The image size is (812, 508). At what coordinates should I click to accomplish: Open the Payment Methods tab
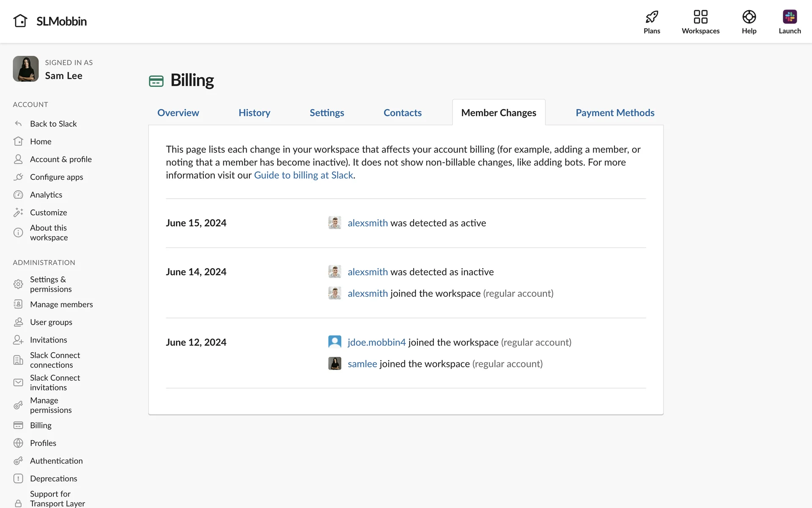coord(614,113)
